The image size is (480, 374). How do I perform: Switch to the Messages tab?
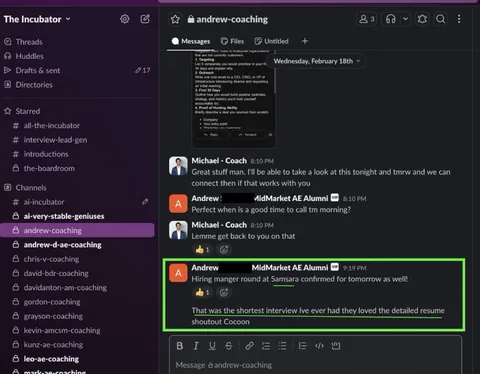click(x=191, y=41)
